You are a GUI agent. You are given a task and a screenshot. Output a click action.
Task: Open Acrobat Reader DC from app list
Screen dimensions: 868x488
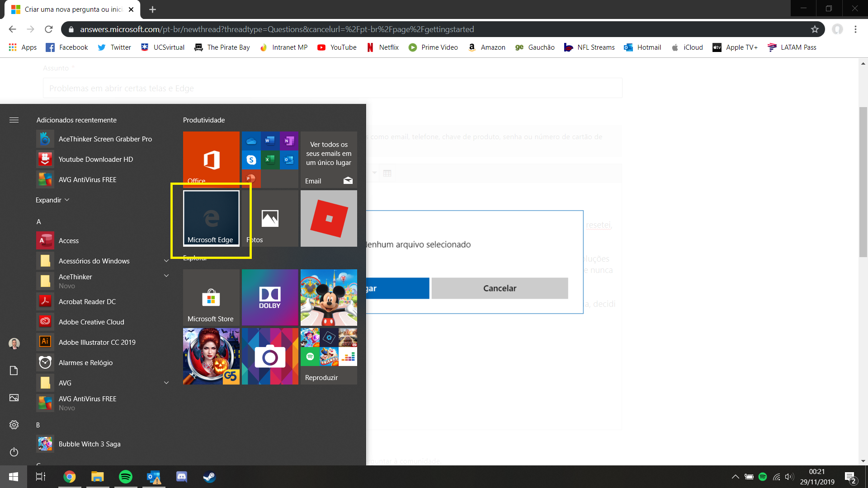pyautogui.click(x=87, y=301)
